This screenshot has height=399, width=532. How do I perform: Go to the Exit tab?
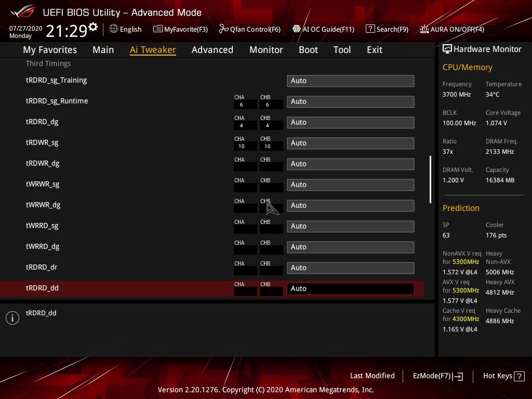click(x=375, y=50)
